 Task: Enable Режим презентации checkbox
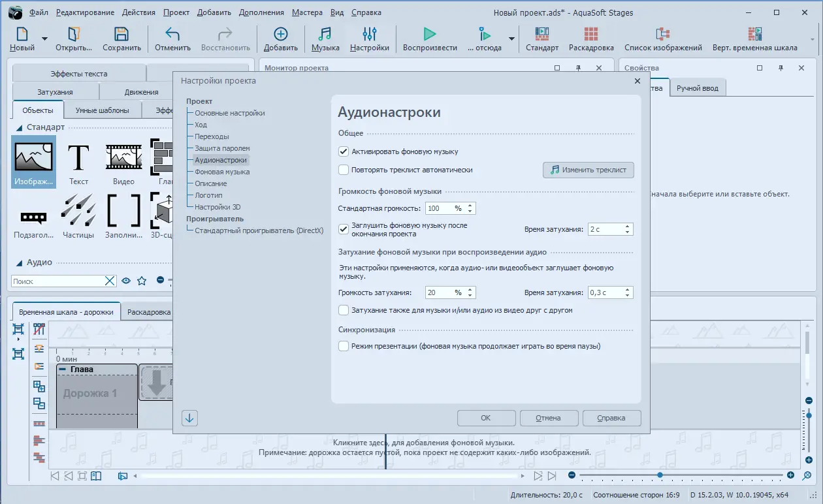click(x=344, y=346)
